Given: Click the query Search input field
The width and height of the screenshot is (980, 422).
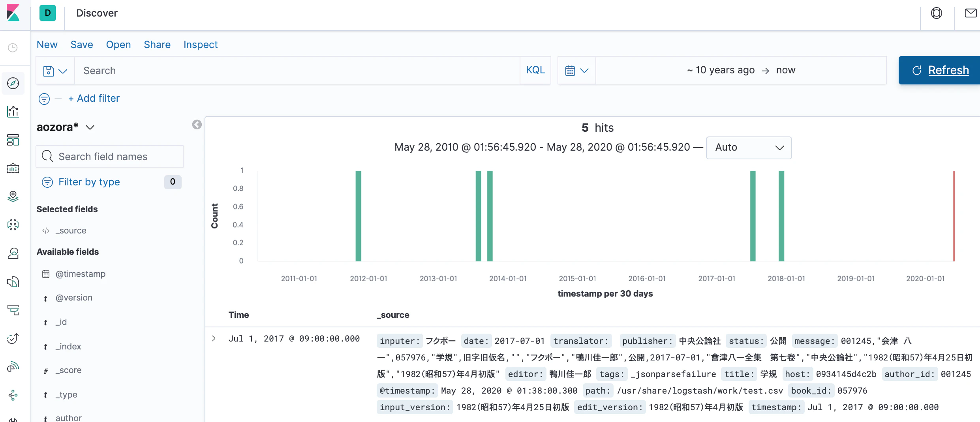Looking at the screenshot, I should point(297,71).
